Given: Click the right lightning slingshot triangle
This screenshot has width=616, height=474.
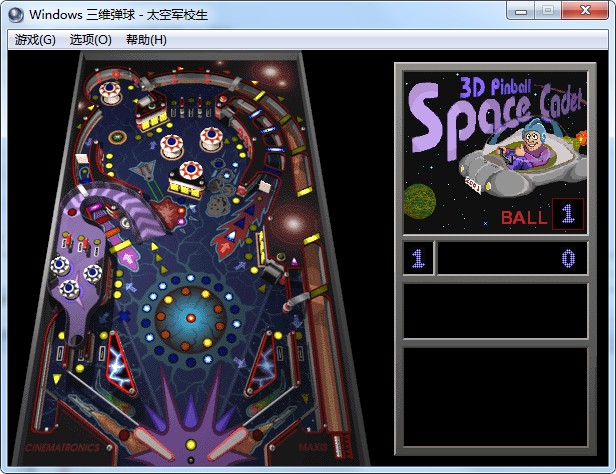Looking at the screenshot, I should click(262, 363).
